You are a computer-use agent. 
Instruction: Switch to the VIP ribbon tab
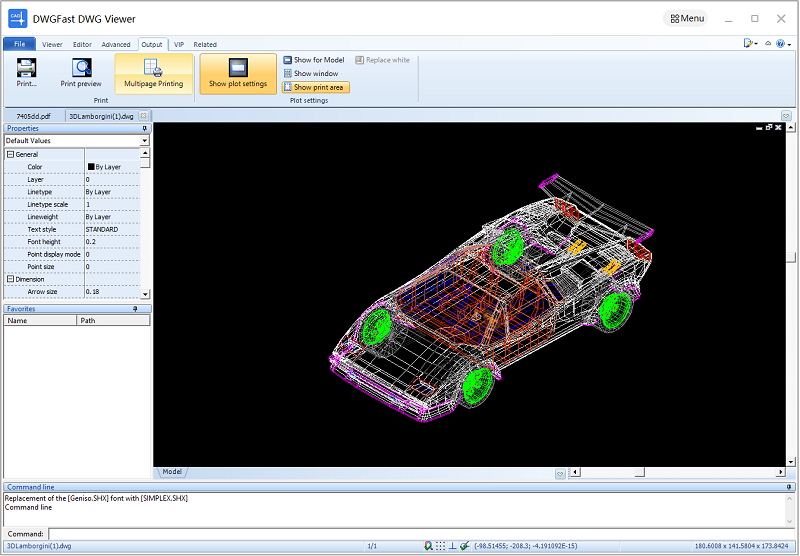coord(179,44)
